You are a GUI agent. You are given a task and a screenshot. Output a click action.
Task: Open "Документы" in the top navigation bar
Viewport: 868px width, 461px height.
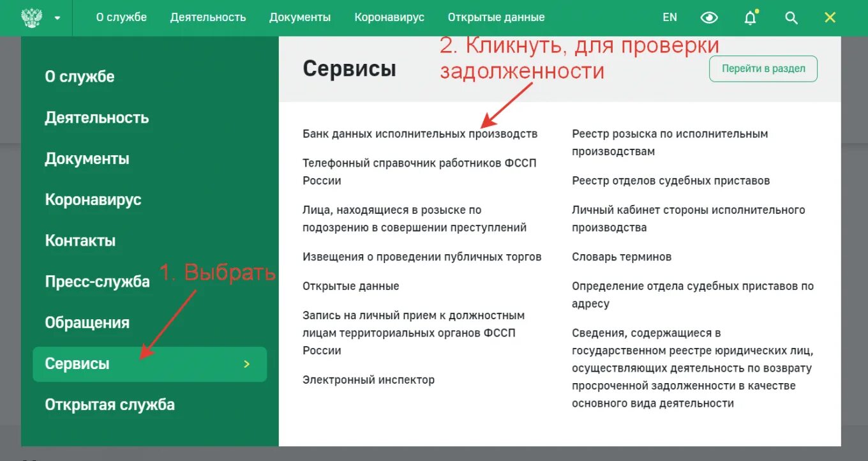[300, 17]
